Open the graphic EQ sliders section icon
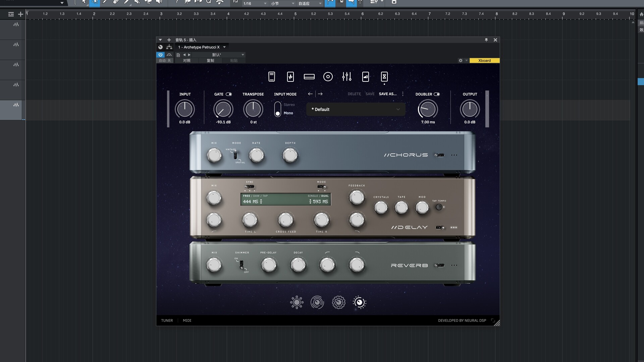Viewport: 644px width, 362px height. [346, 77]
